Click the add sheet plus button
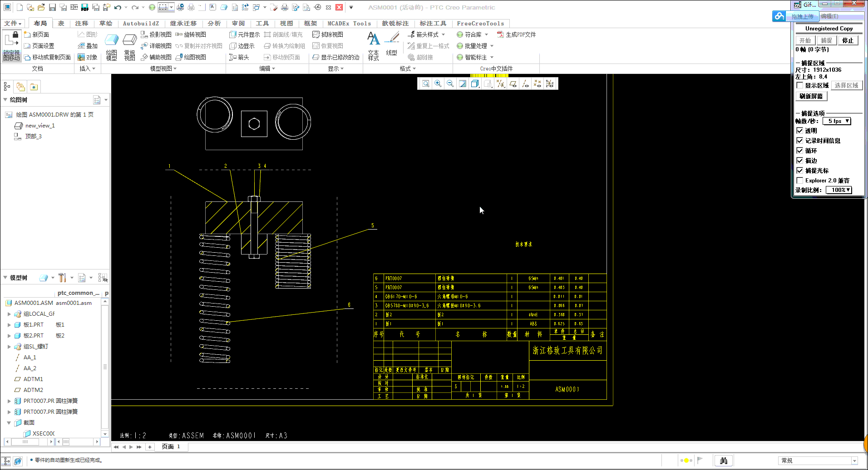Viewport: 868px width, 470px height. click(x=150, y=447)
